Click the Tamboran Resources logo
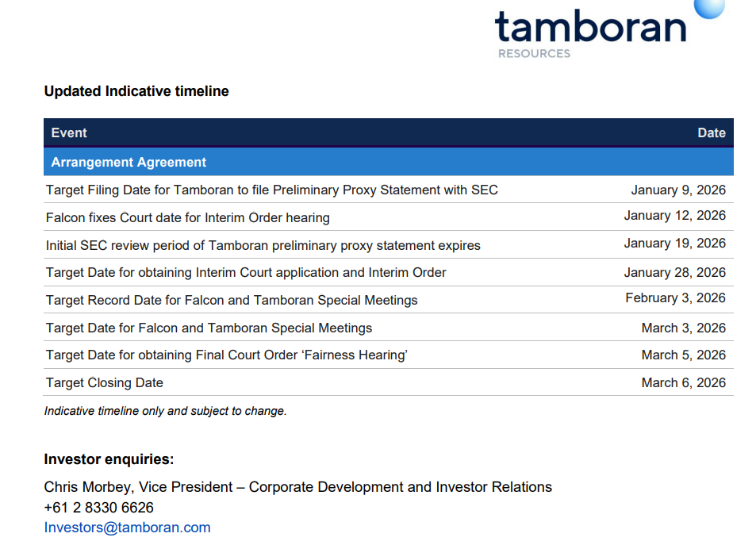Image resolution: width=756 pixels, height=545 pixels. pos(590,32)
